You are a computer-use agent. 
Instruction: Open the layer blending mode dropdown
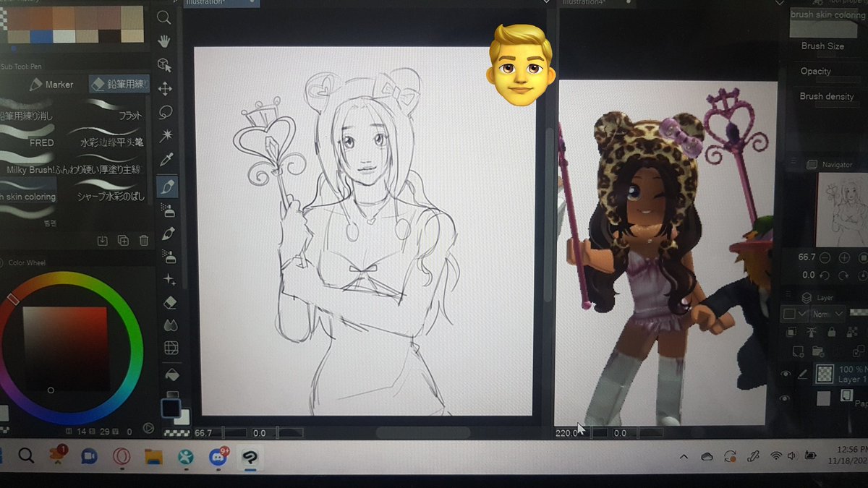coord(829,314)
